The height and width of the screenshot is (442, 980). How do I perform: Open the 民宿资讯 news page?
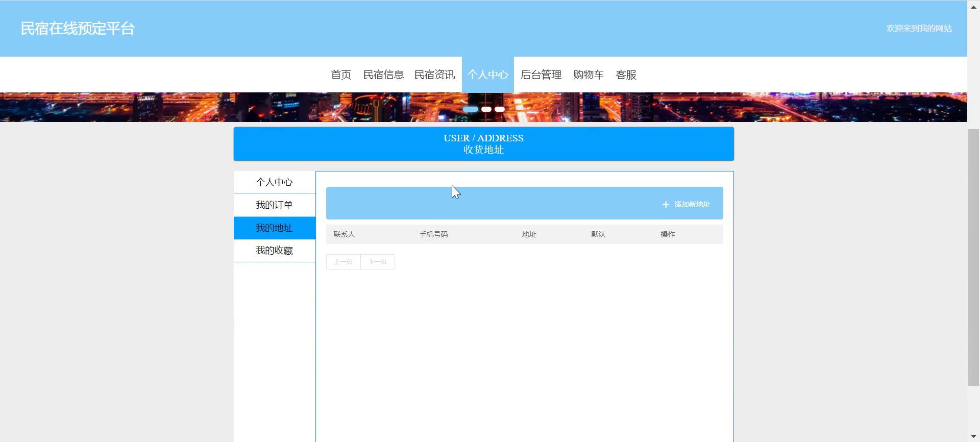pyautogui.click(x=434, y=75)
